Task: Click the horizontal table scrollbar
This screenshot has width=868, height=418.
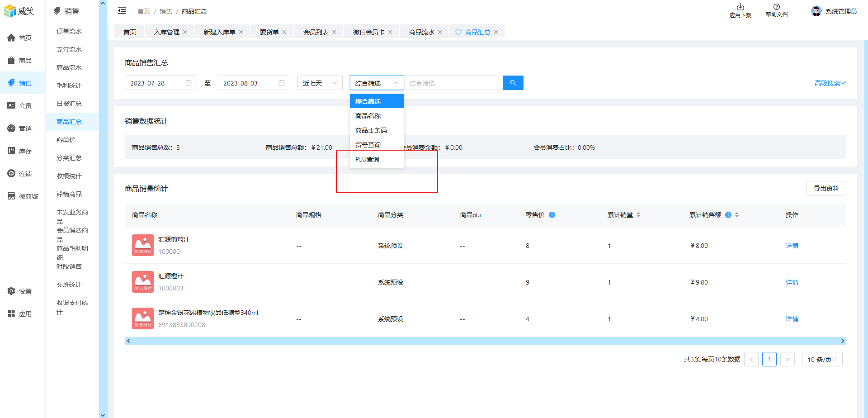Action: [x=485, y=341]
